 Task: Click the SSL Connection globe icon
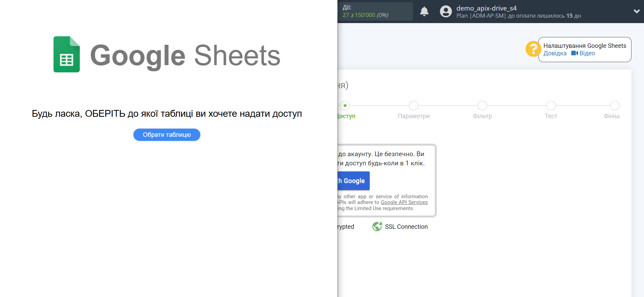click(x=377, y=226)
